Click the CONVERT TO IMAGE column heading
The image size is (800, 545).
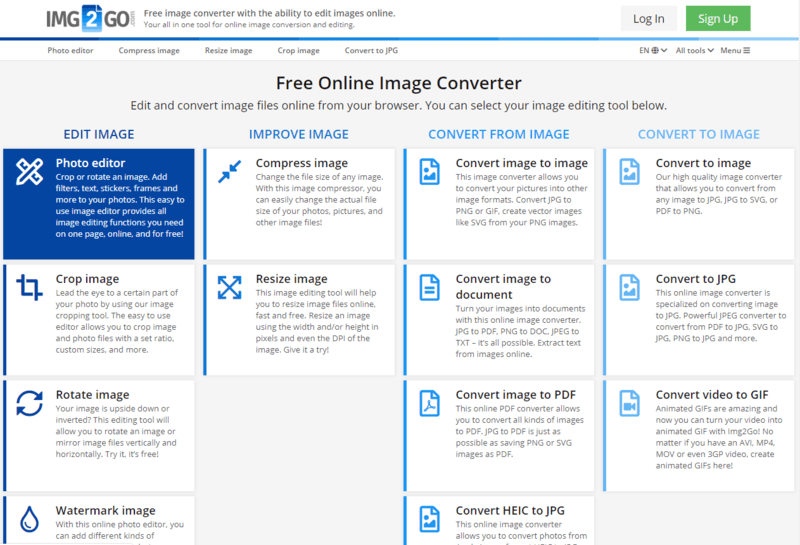click(698, 134)
